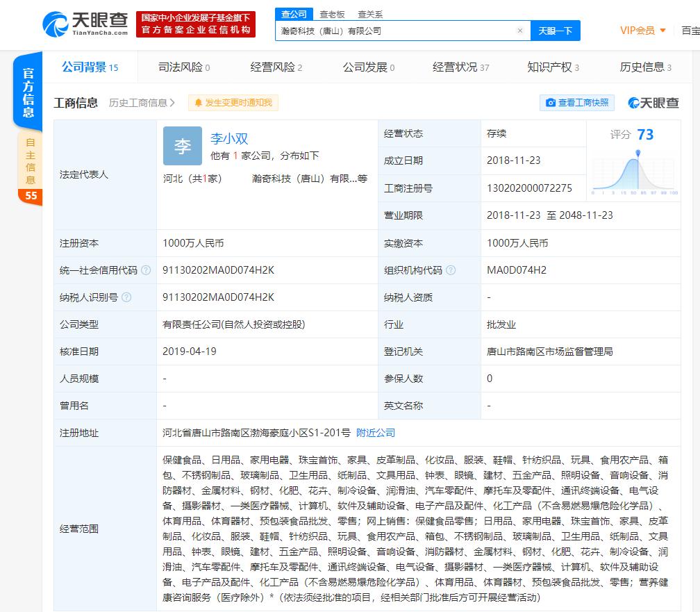Click the credit code 91130202MA0D074H2K in 统一社会信用代码 row
Screen dimensions: 700x612
(218, 270)
